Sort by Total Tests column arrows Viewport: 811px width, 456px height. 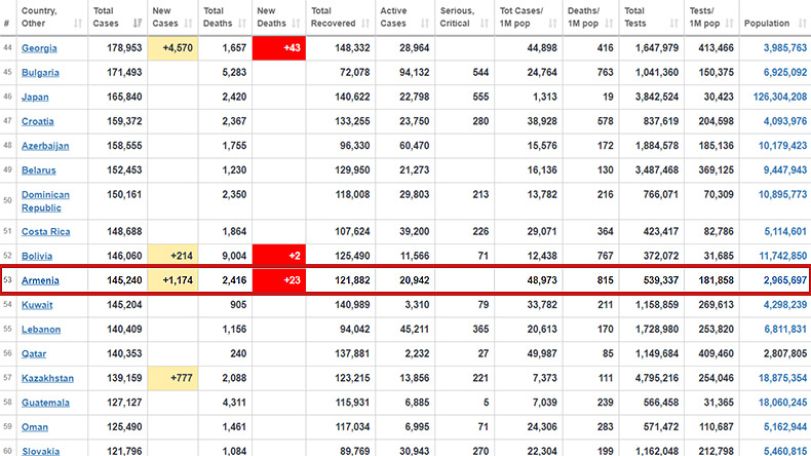[x=674, y=23]
